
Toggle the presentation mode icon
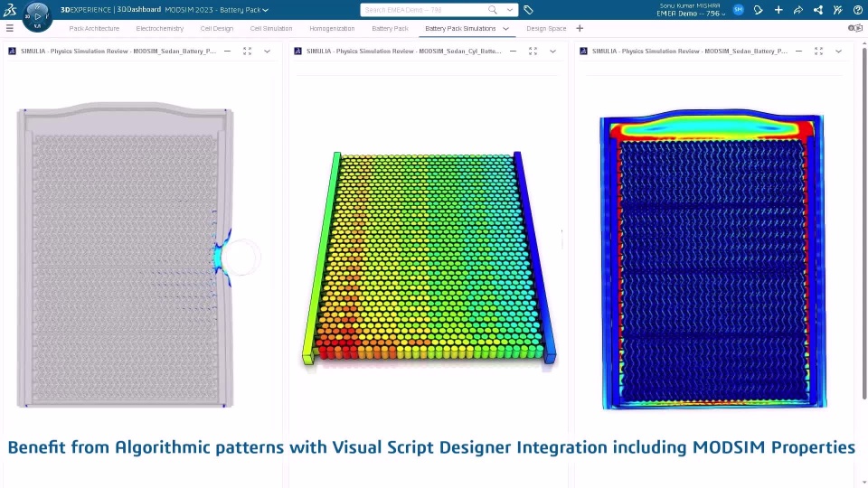coord(855,28)
